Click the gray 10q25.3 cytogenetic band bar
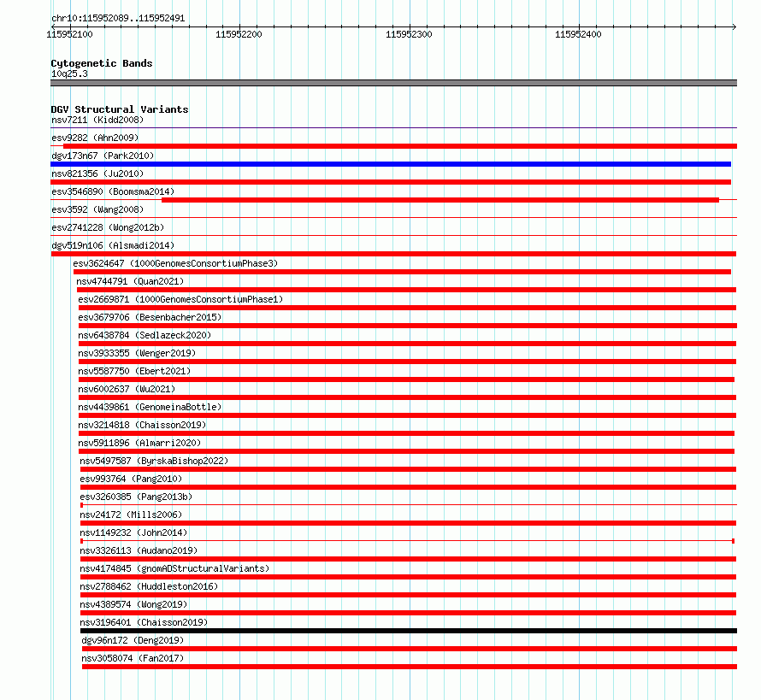The image size is (761, 700). pyautogui.click(x=393, y=83)
